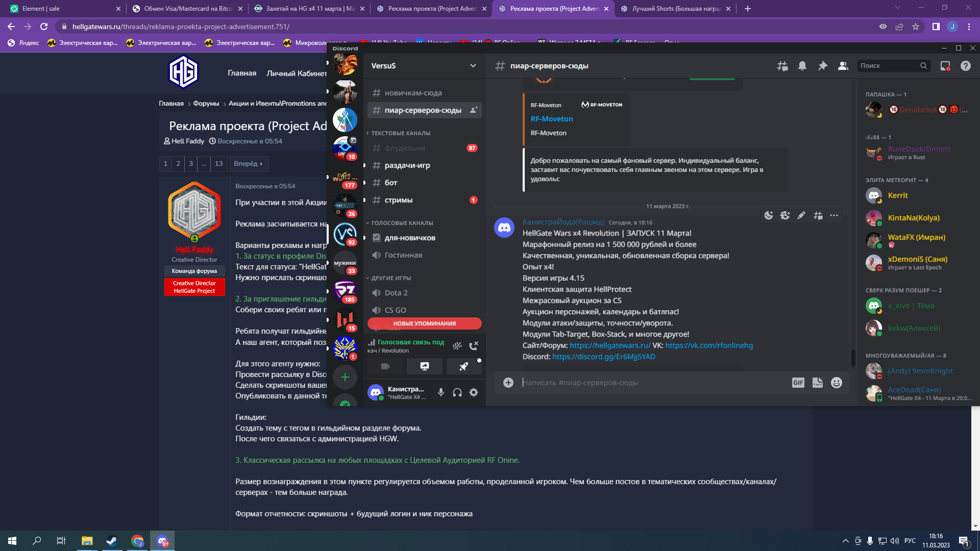Open Личный Кабинет in forum navigation
The width and height of the screenshot is (980, 551).
point(297,73)
